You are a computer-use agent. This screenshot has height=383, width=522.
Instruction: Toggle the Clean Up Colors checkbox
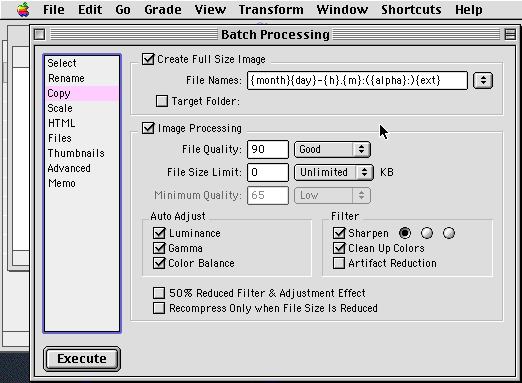[339, 248]
